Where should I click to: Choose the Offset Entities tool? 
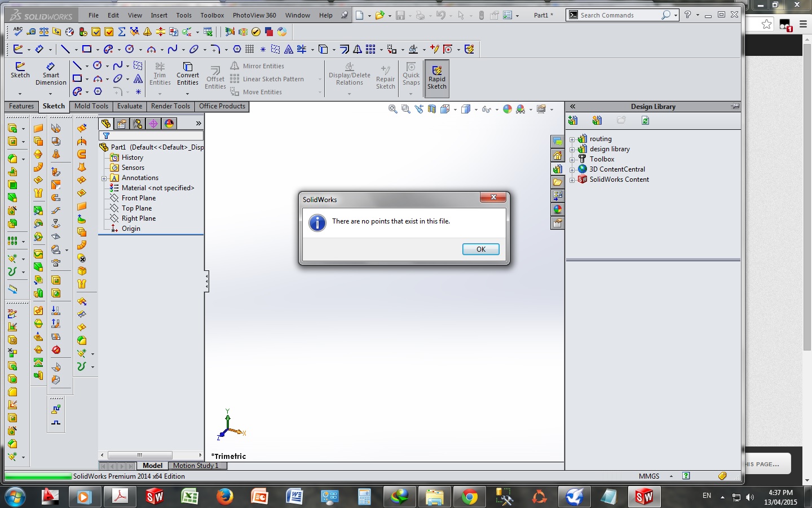pos(215,78)
